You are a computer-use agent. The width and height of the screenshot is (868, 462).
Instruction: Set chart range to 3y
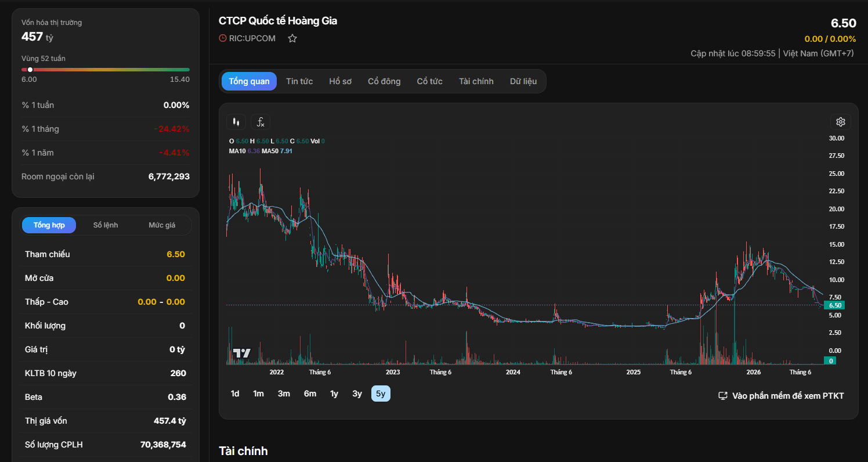pos(357,394)
